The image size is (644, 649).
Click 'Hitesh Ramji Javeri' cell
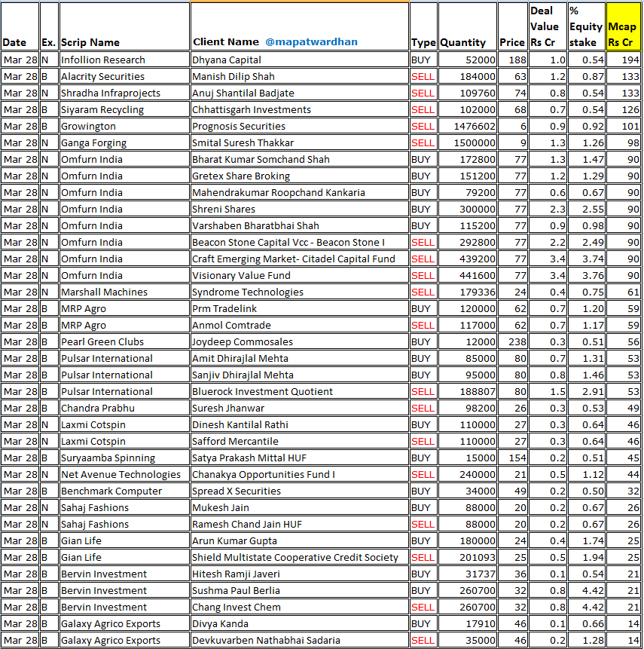pos(300,574)
